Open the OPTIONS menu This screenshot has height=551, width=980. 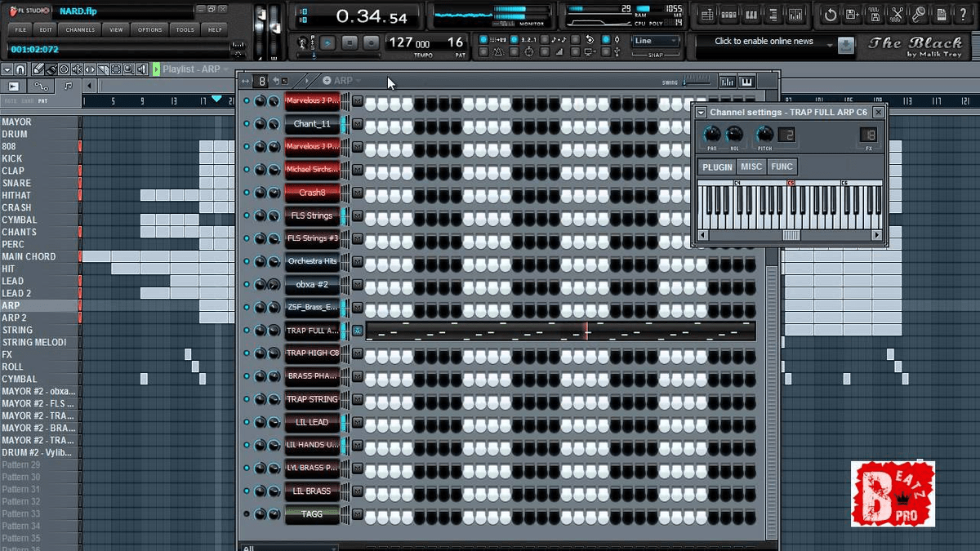coord(149,29)
